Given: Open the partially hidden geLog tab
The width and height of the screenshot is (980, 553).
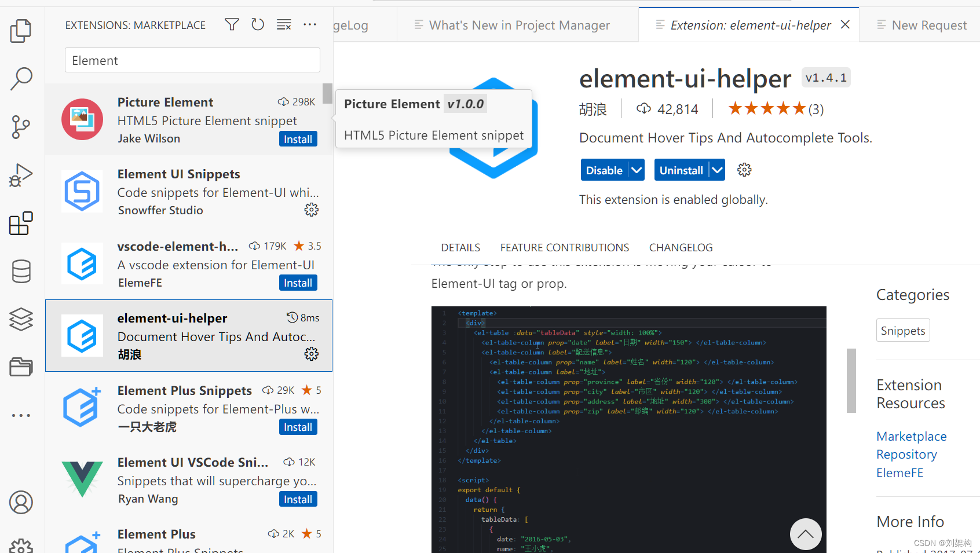Looking at the screenshot, I should tap(365, 25).
